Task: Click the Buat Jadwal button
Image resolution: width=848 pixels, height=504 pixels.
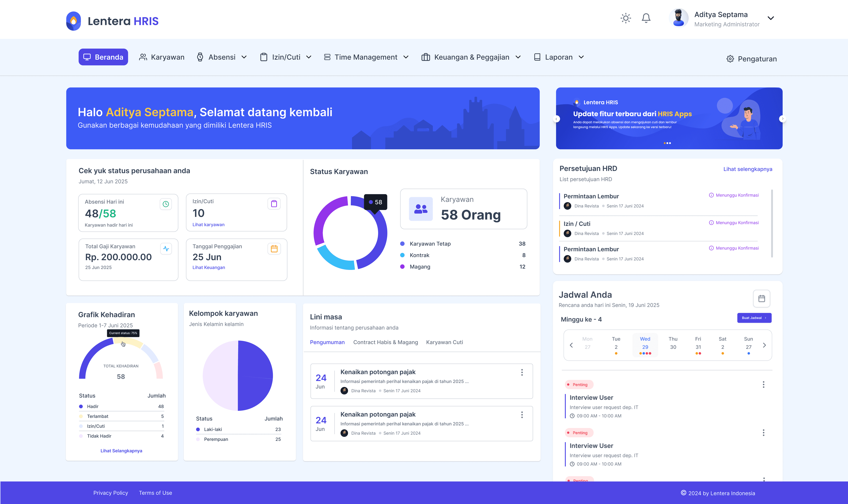Action: [x=754, y=318]
